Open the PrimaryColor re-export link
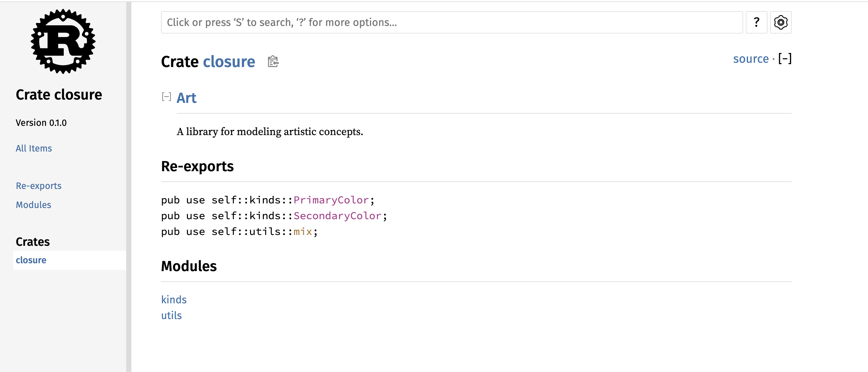Viewport: 868px width, 372px height. pyautogui.click(x=331, y=200)
